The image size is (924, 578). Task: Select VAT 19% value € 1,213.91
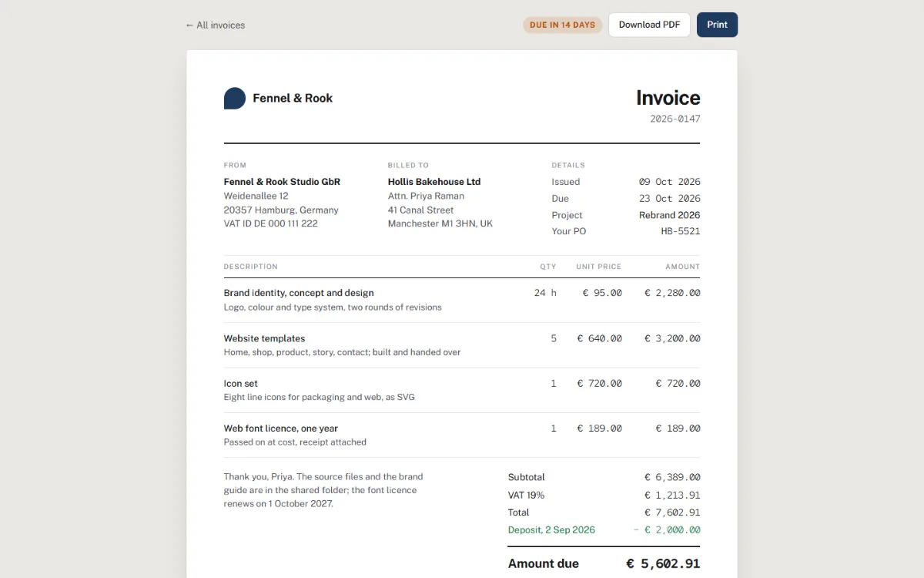click(x=672, y=496)
